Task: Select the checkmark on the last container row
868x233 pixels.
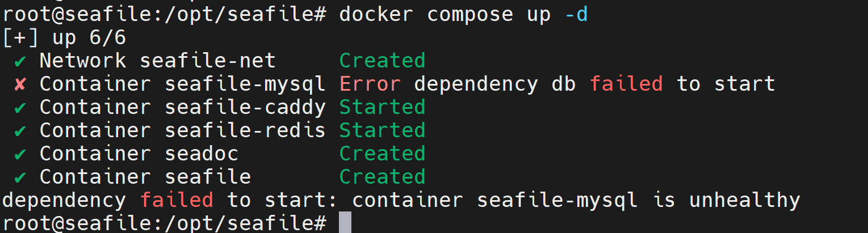Action: tap(20, 177)
